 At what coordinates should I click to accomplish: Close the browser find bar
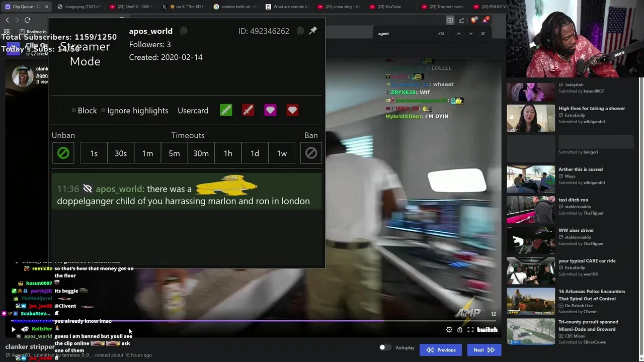tap(482, 34)
